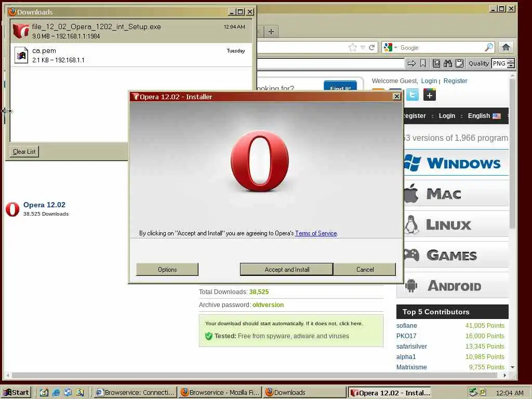
Task: Adjust the Quality PNG stepper
Action: coord(511,63)
